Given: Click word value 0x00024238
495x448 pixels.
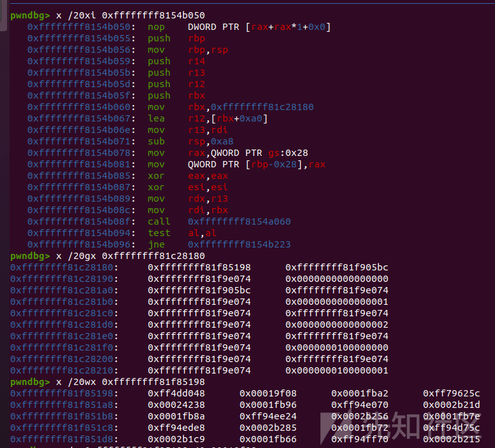Looking at the screenshot, I should [176, 405].
